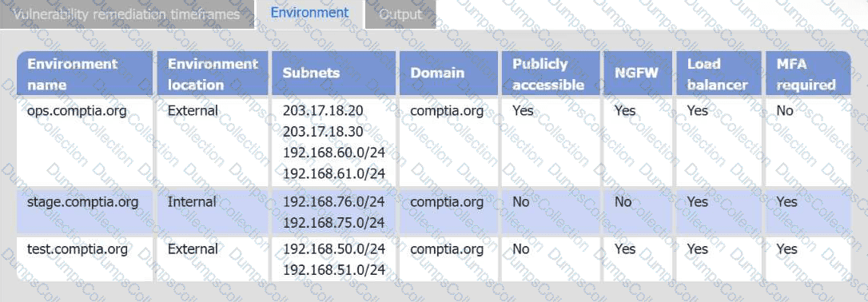Click the Subnets column header
This screenshot has width=868, height=302.
[334, 74]
